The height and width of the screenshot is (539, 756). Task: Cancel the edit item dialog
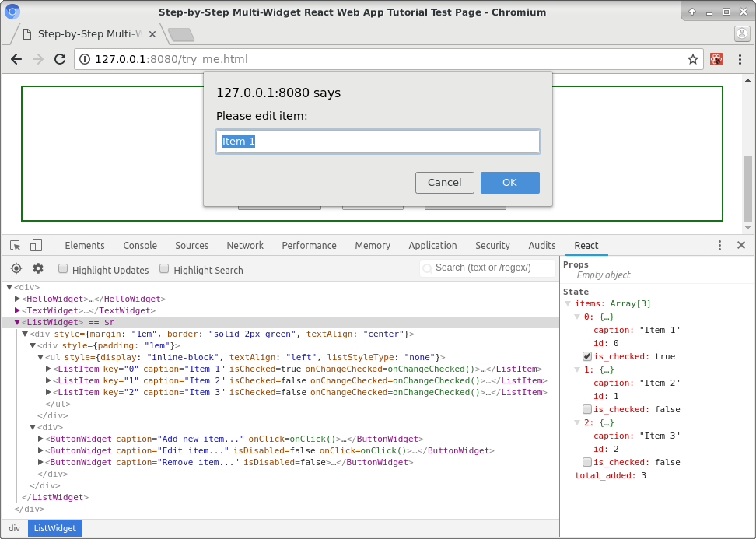pyautogui.click(x=445, y=183)
